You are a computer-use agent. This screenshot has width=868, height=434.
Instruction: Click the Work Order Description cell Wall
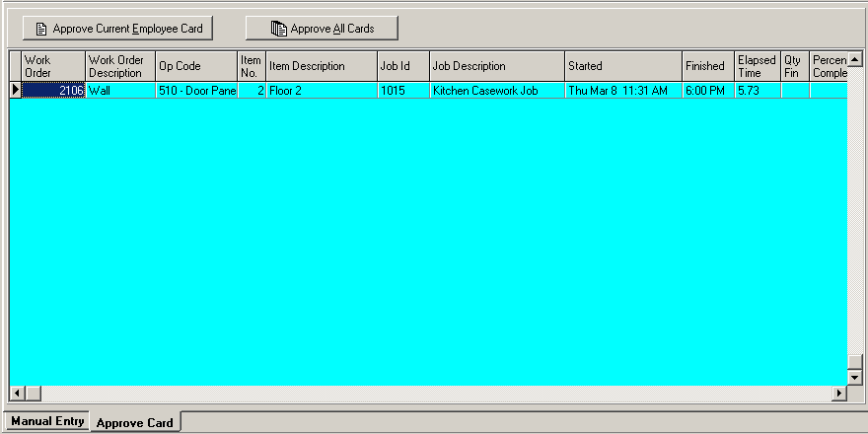119,90
